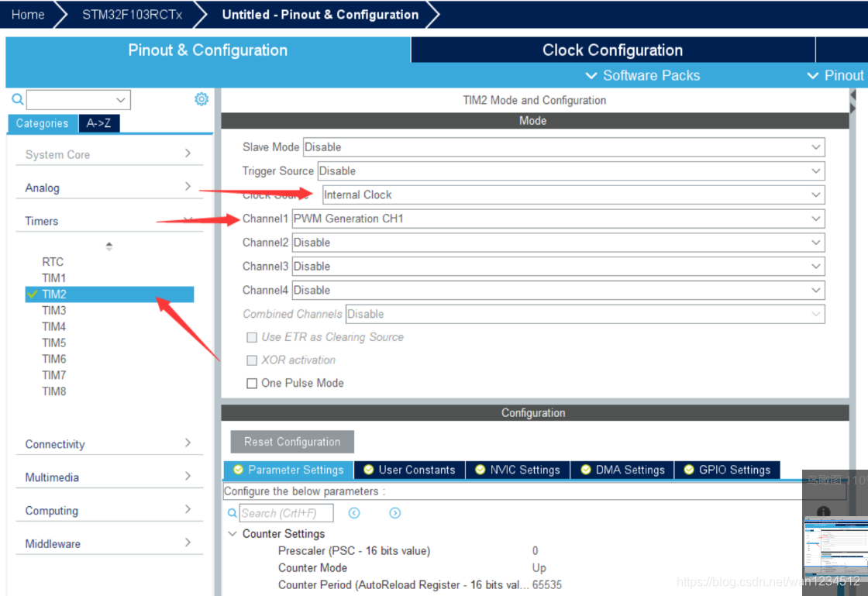The image size is (868, 596).
Task: Click the previous search result arrow icon
Action: [x=354, y=513]
